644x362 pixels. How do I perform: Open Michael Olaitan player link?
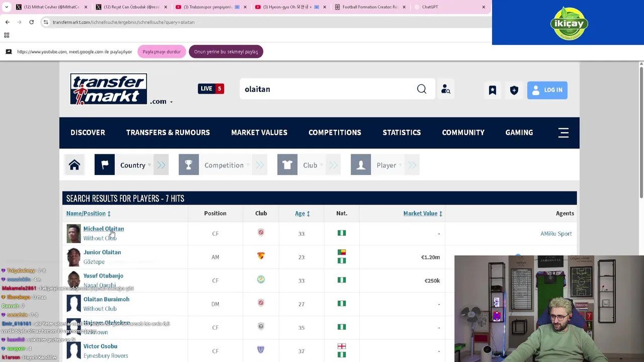pos(104,229)
